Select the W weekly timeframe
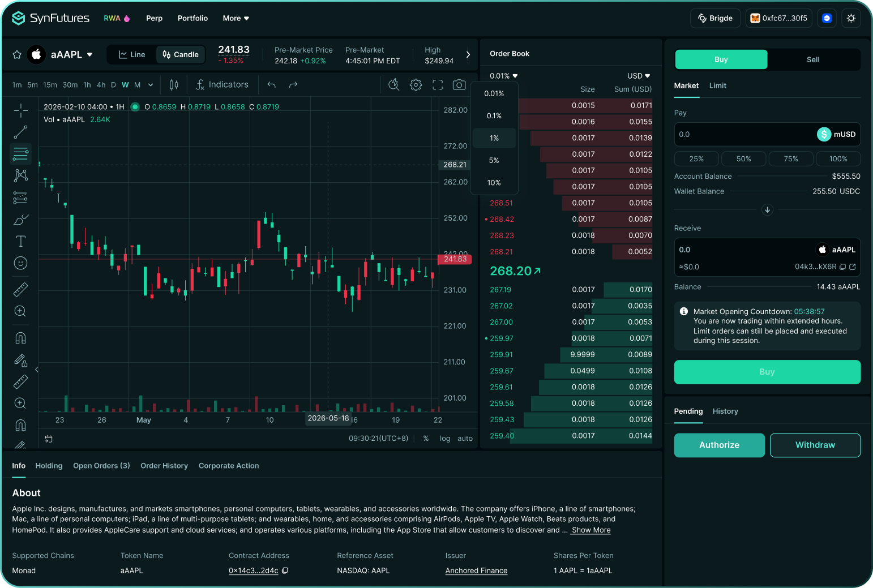873x588 pixels. tap(125, 85)
